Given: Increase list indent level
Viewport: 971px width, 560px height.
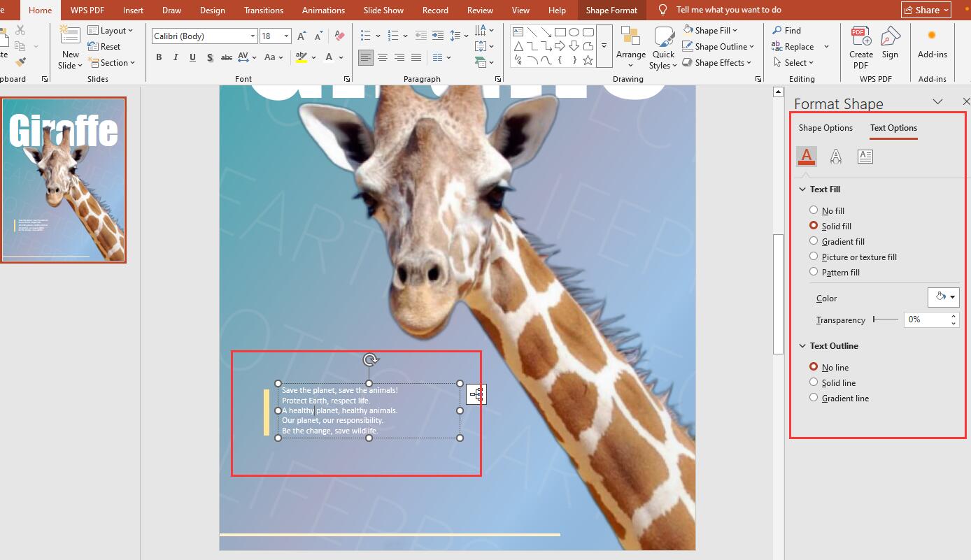Looking at the screenshot, I should click(438, 35).
